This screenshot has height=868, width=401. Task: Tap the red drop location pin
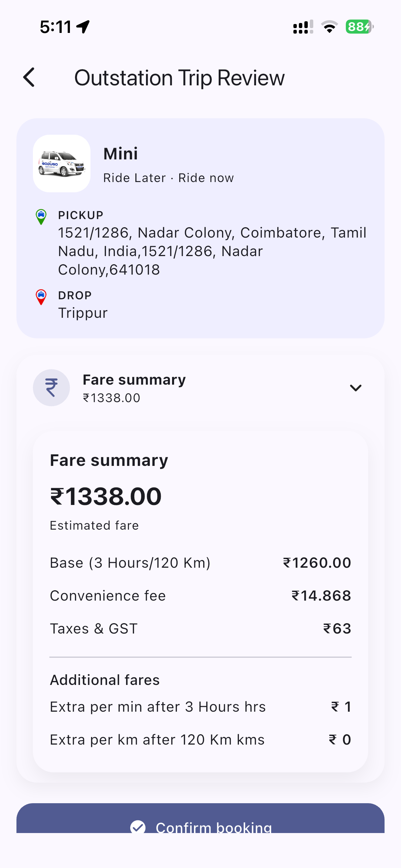point(41,297)
